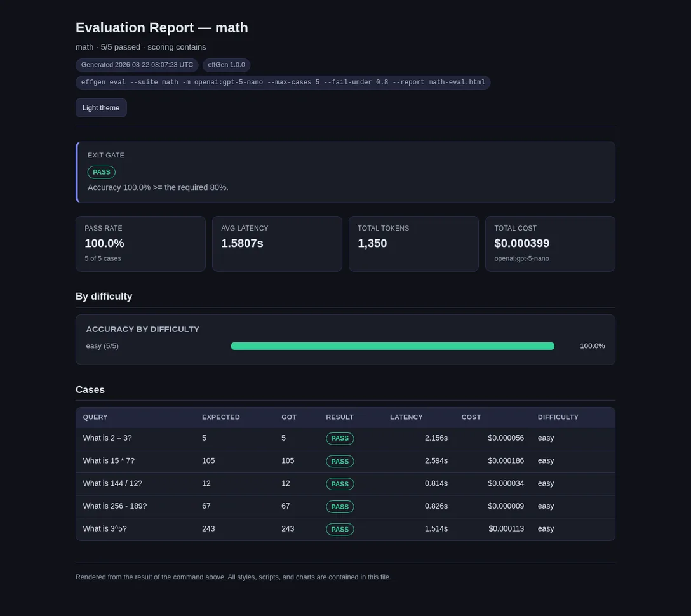Click the latency 1.514s cell
The image size is (691, 616).
pyautogui.click(x=436, y=529)
